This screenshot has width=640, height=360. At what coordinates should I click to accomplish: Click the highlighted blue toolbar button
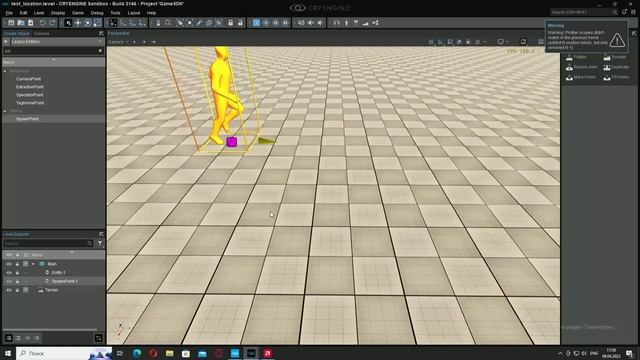(x=256, y=23)
